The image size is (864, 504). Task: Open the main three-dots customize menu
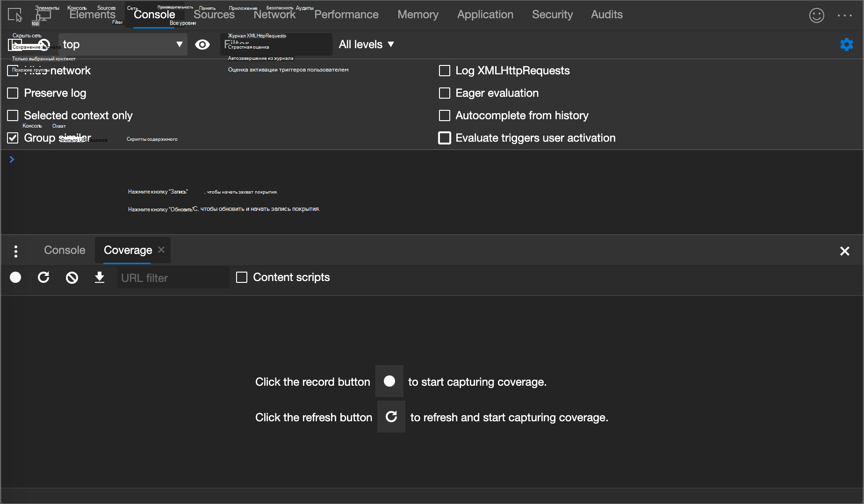(844, 15)
